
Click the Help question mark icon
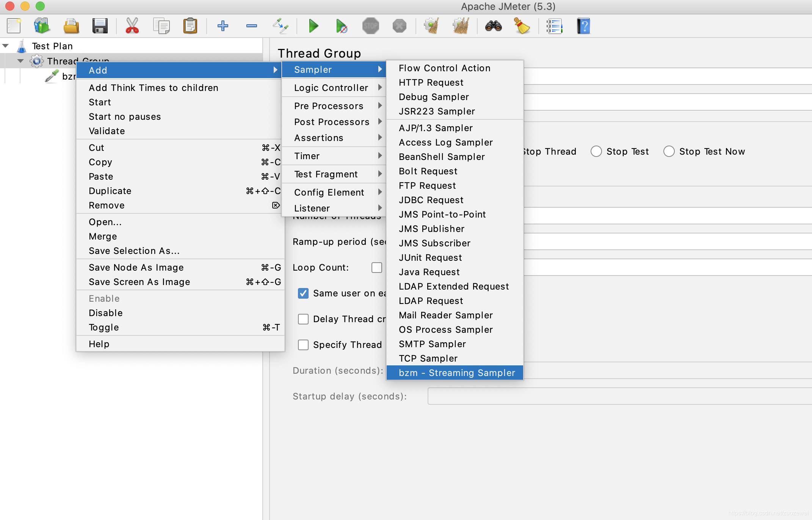pyautogui.click(x=583, y=26)
